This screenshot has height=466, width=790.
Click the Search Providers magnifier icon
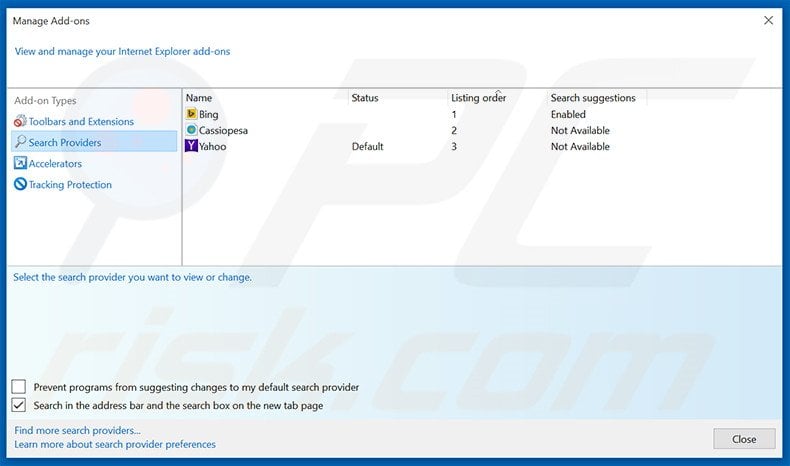click(x=20, y=142)
